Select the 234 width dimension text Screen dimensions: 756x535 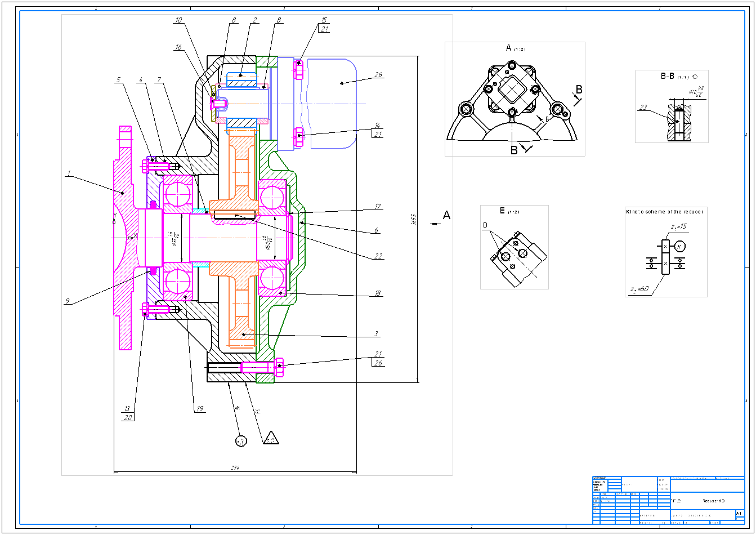[x=235, y=467]
